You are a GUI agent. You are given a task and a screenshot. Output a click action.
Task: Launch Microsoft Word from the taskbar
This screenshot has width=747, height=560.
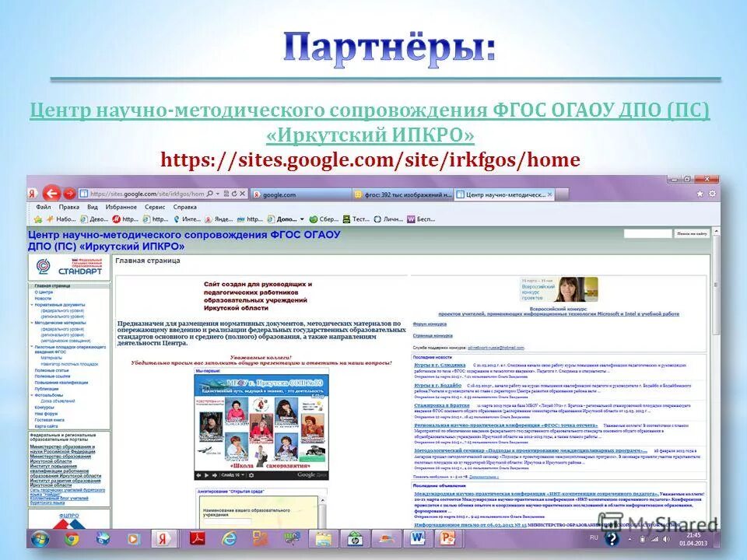[416, 540]
